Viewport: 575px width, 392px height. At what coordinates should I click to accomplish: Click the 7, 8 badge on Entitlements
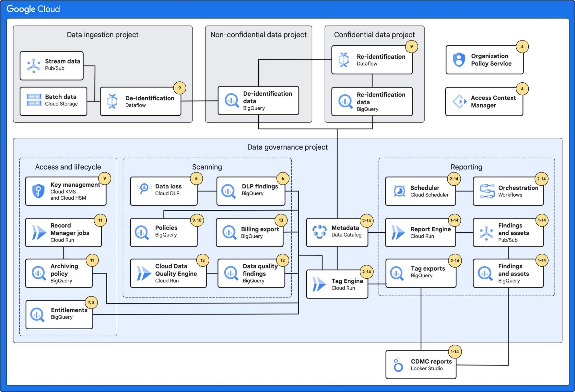(91, 303)
